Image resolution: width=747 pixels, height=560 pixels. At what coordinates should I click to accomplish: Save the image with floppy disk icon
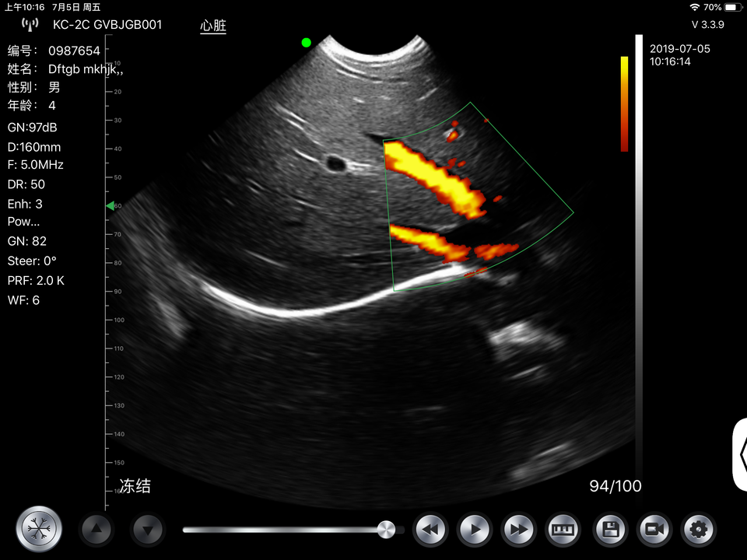pyautogui.click(x=611, y=530)
